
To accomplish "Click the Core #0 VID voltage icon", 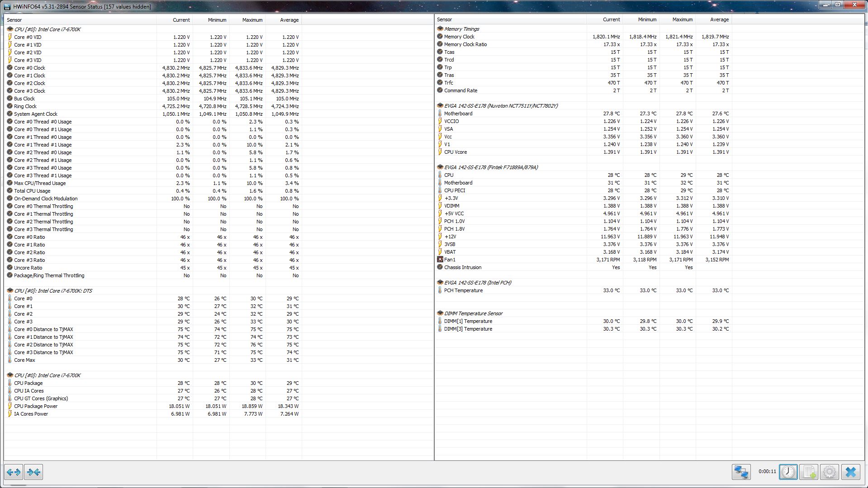I will (x=10, y=37).
